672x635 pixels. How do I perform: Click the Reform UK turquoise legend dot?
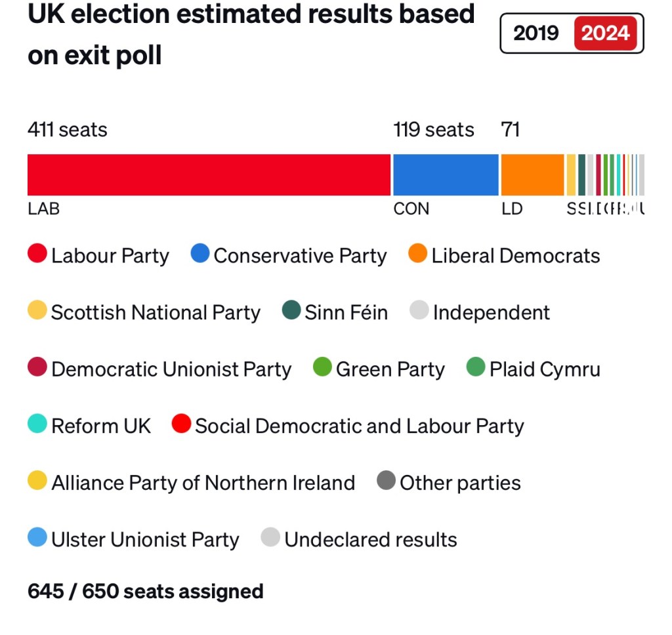click(37, 424)
